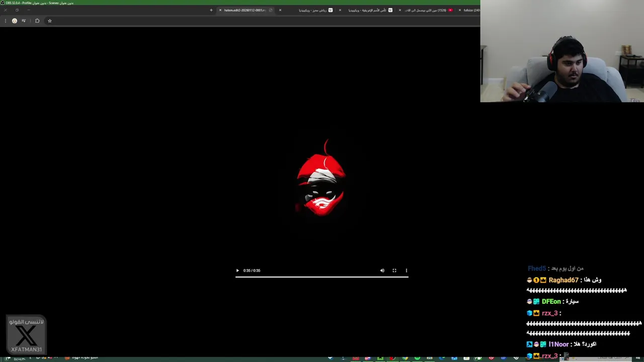
Task: Switch to the hatem.edit2-20260112-0001 tab
Action: click(x=247, y=10)
